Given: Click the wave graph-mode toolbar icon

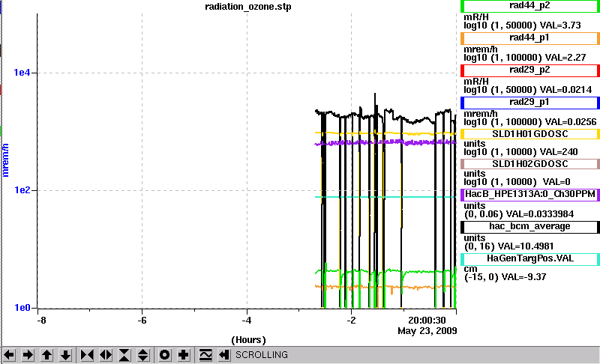Looking at the screenshot, I should 205,355.
